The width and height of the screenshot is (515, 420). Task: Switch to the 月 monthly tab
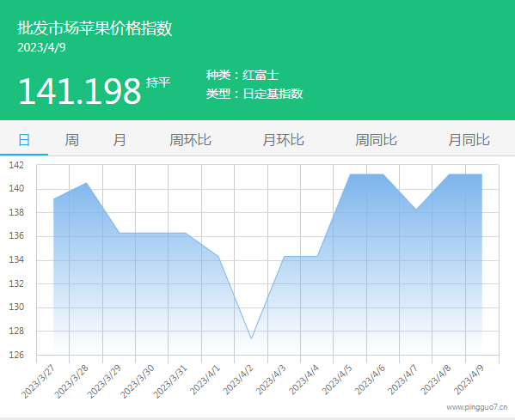coord(120,140)
